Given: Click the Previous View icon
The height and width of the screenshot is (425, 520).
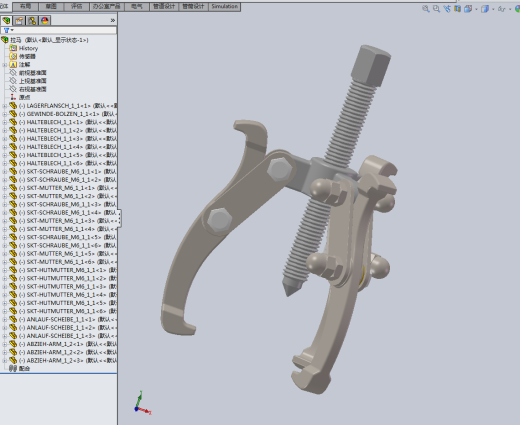Looking at the screenshot, I should [x=447, y=9].
